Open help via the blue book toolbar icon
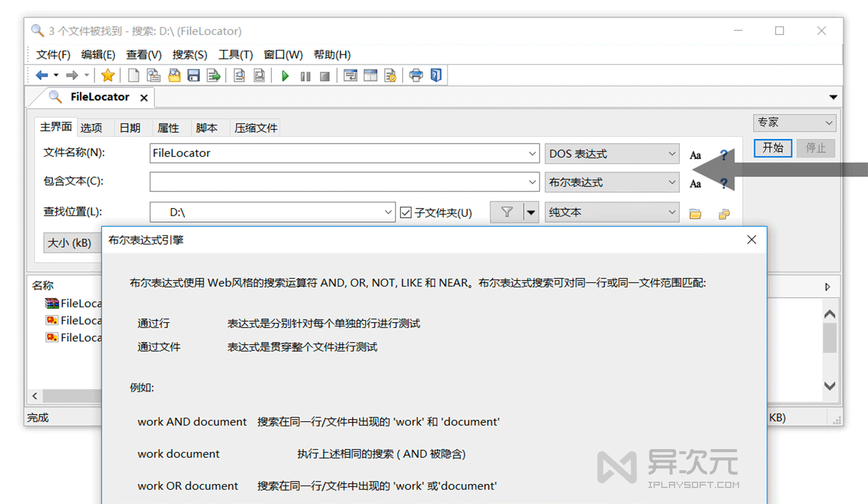Viewport: 868px width, 504px height. (436, 75)
